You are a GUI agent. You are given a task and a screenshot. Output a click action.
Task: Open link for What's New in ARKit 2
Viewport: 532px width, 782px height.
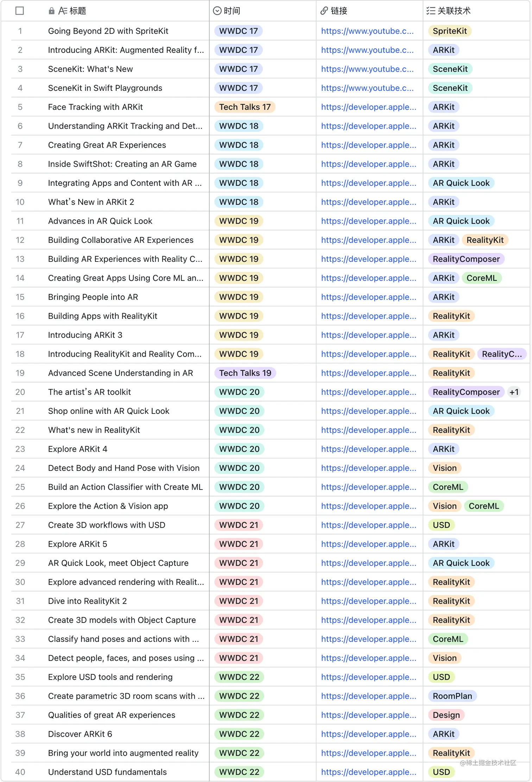[369, 202]
